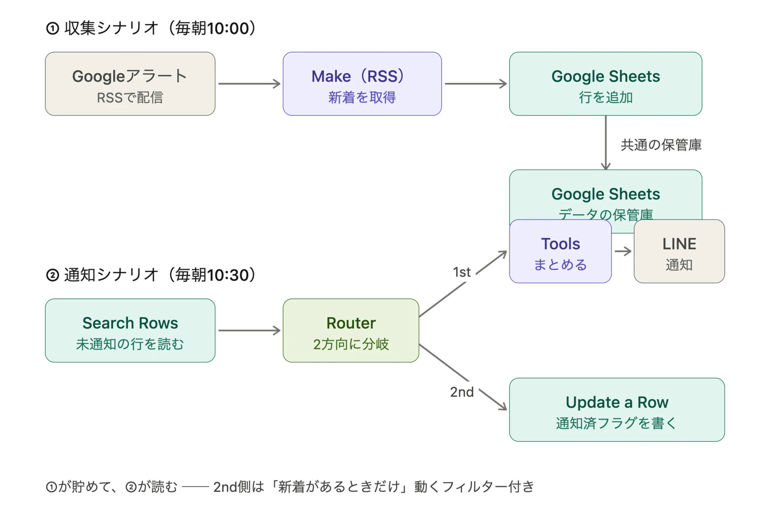This screenshot has height=532, width=770.
Task: Select the Router 2方向に分岐 node
Action: click(351, 331)
